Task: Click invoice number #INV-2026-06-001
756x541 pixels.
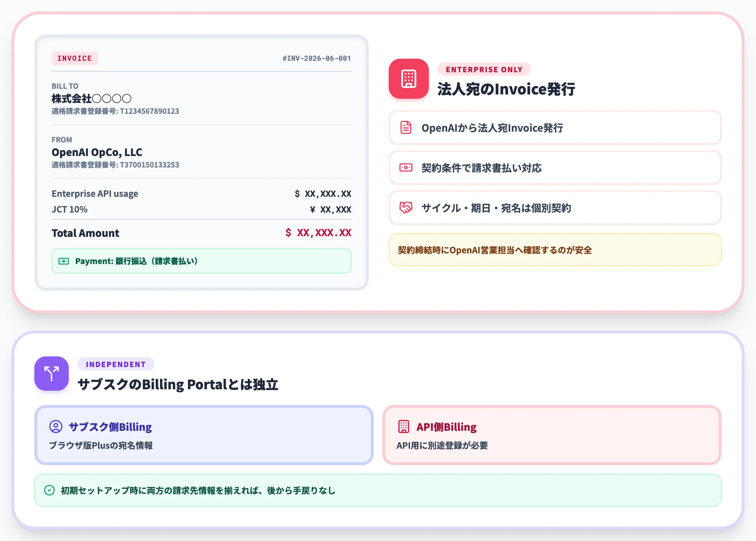Action: pos(316,58)
